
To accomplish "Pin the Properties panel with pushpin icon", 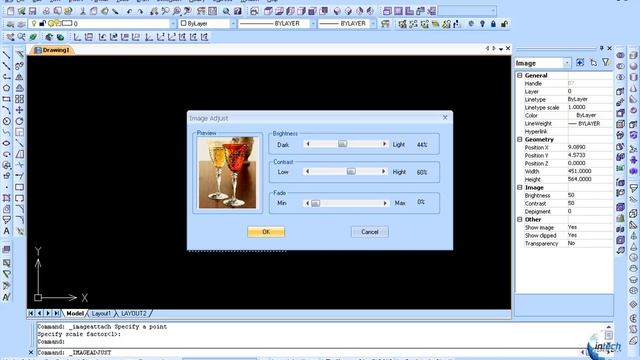I will (601, 48).
